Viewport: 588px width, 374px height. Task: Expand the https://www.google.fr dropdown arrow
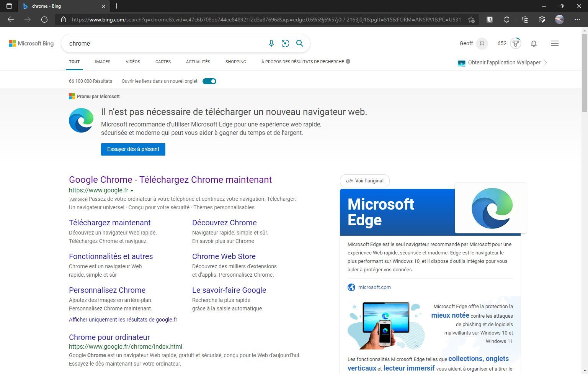(132, 191)
